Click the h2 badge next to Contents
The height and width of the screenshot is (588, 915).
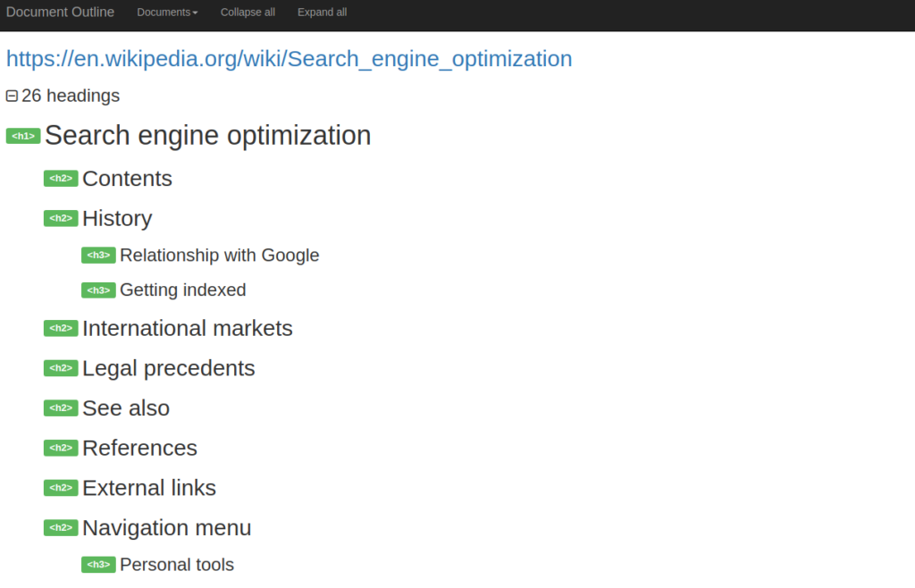pos(61,179)
